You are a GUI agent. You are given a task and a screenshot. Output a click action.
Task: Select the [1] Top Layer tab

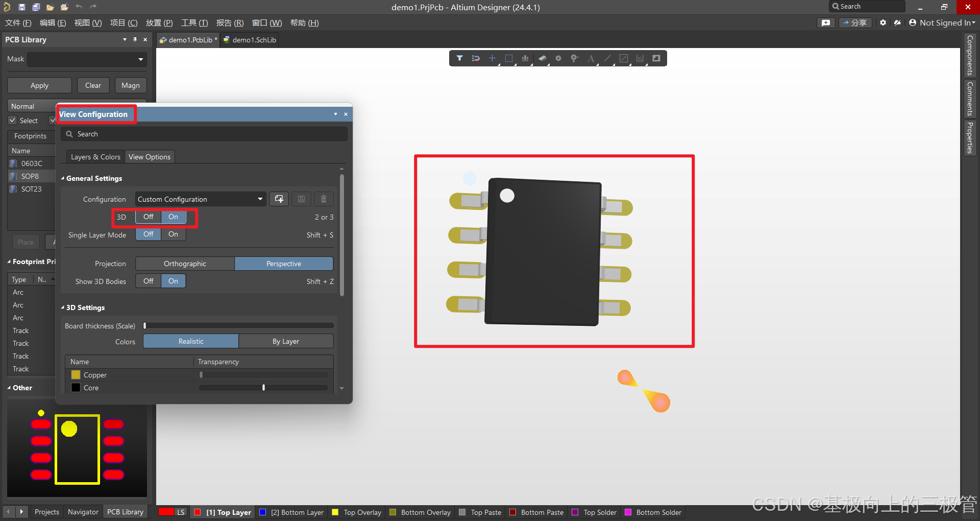coord(223,512)
